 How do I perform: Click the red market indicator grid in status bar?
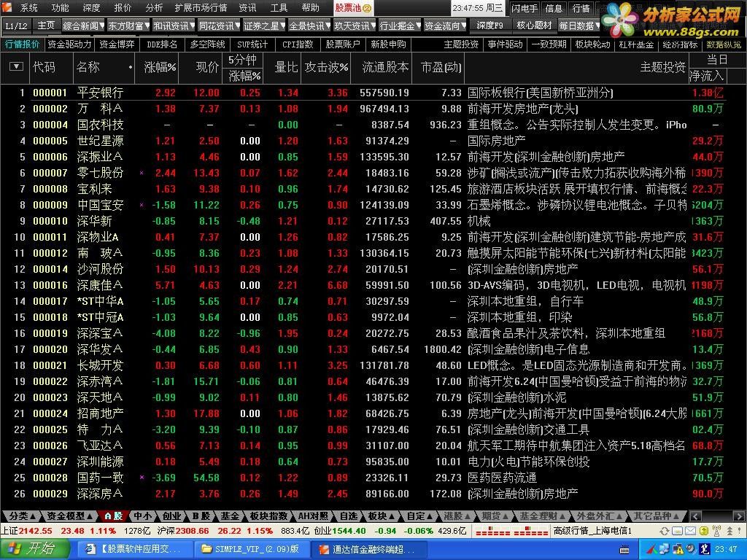511,531
